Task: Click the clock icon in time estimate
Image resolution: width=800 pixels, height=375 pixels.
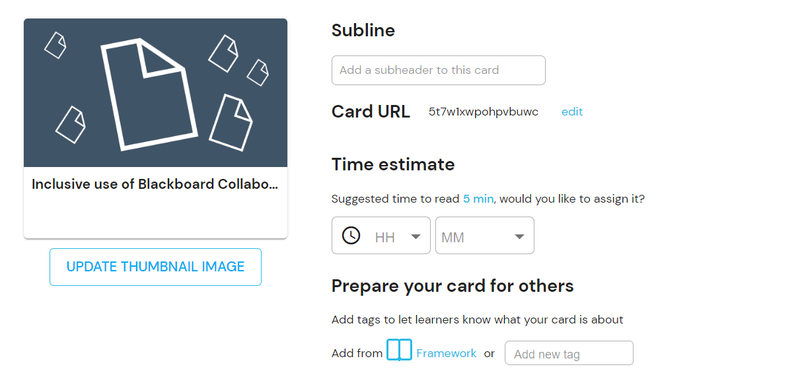Action: click(351, 236)
